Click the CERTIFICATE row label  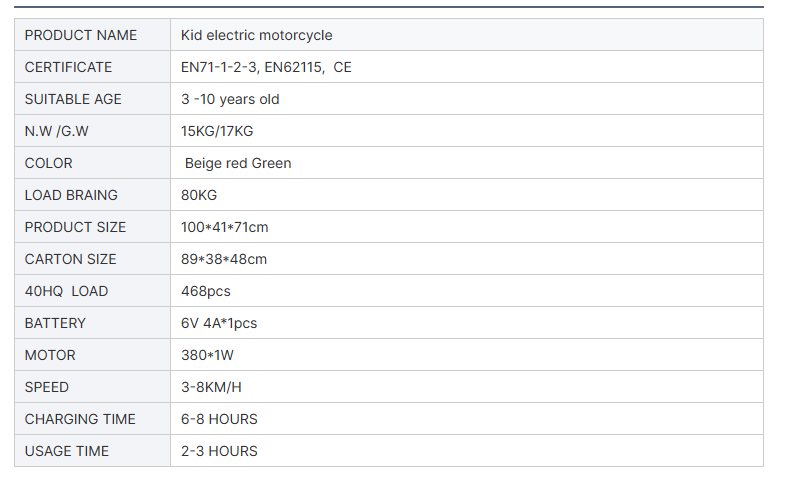(x=68, y=67)
